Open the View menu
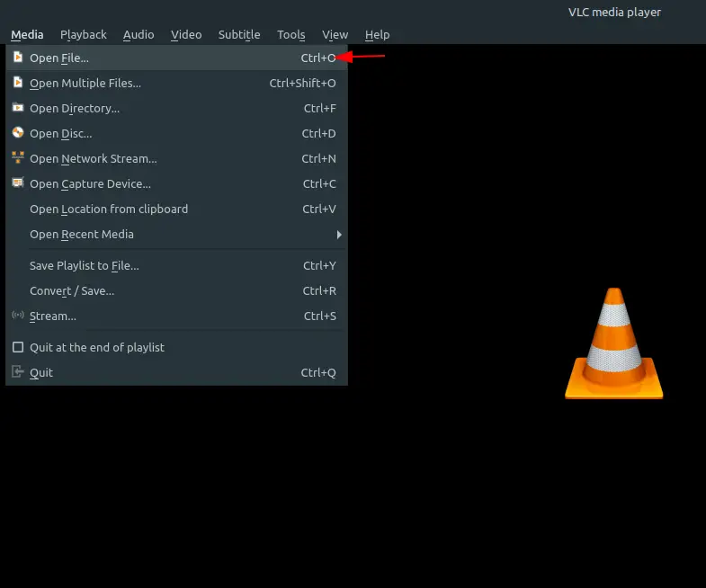 (335, 35)
